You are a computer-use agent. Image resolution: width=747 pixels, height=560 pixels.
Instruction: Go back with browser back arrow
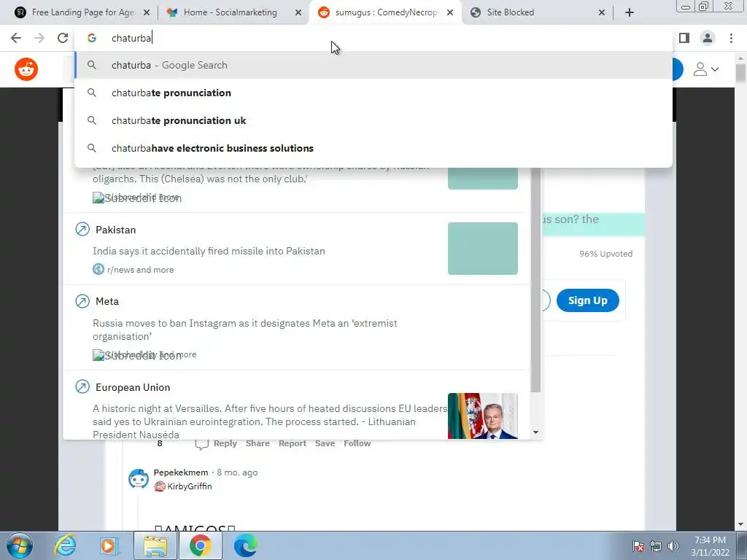16,38
